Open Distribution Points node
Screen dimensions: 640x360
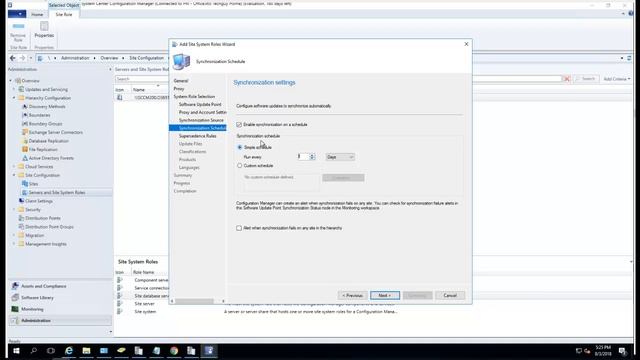click(42, 218)
